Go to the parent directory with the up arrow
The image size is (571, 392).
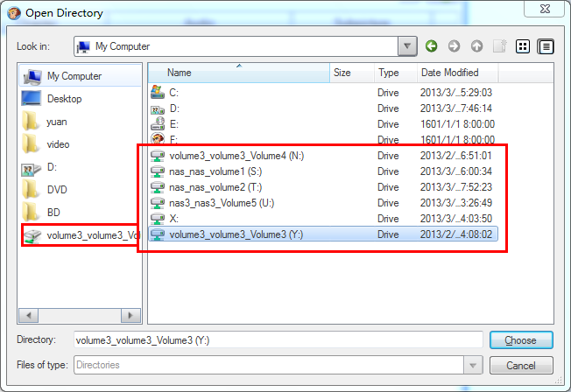pos(476,46)
